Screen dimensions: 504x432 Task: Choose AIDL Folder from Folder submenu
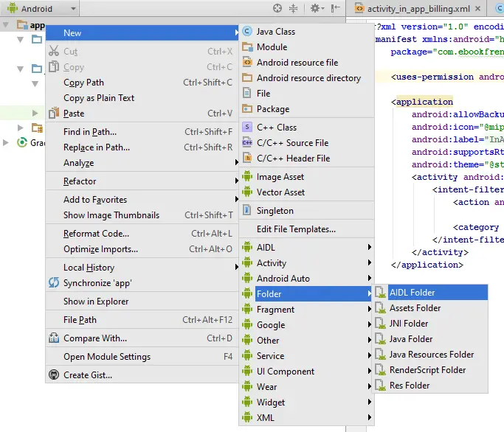(412, 293)
